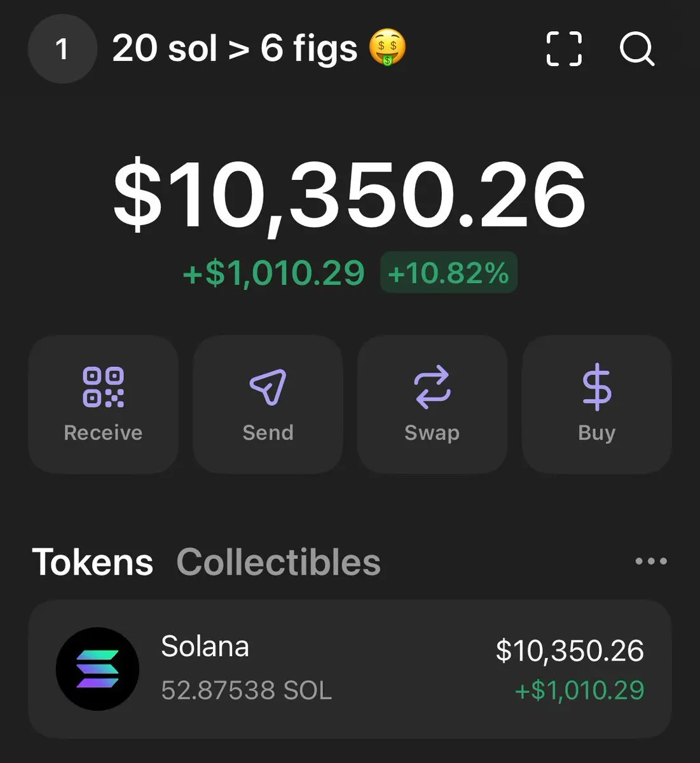Click the Send button label

(268, 433)
